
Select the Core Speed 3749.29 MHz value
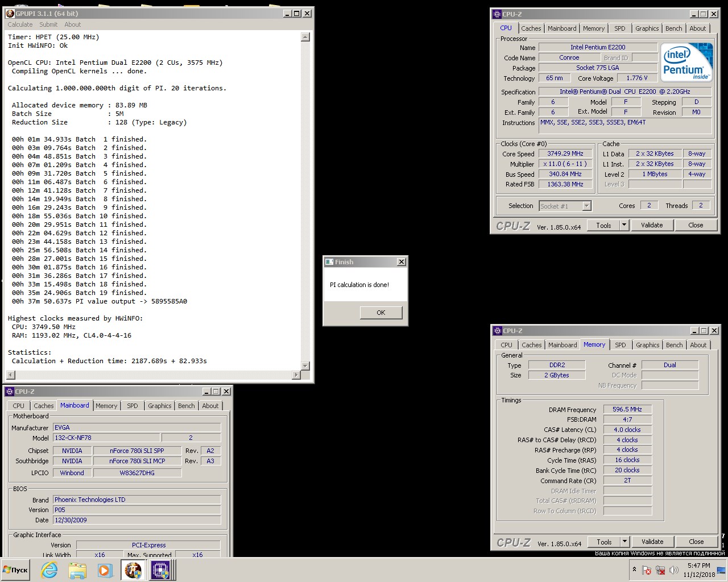tap(565, 153)
